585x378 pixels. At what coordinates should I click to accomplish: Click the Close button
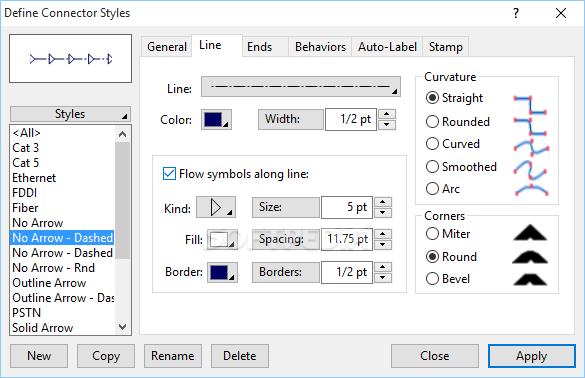[x=435, y=356]
